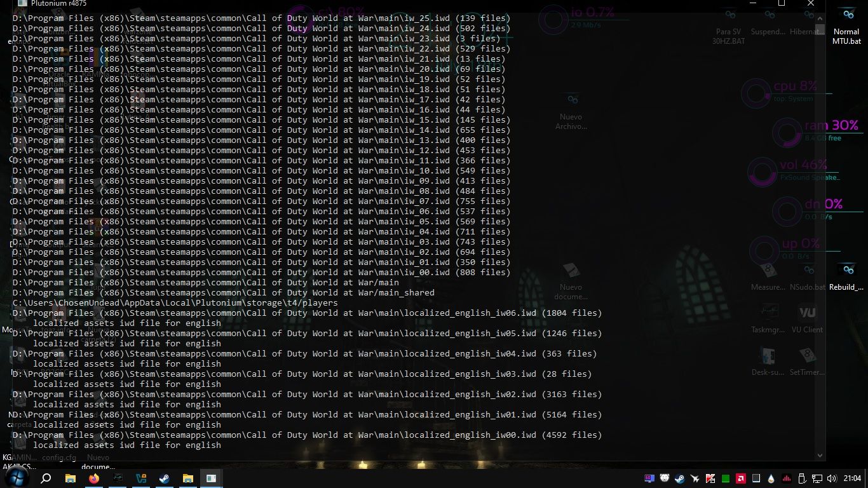The width and height of the screenshot is (868, 488).
Task: Click localized_english_iw01.iwd (5164 files) line
Action: 307,414
